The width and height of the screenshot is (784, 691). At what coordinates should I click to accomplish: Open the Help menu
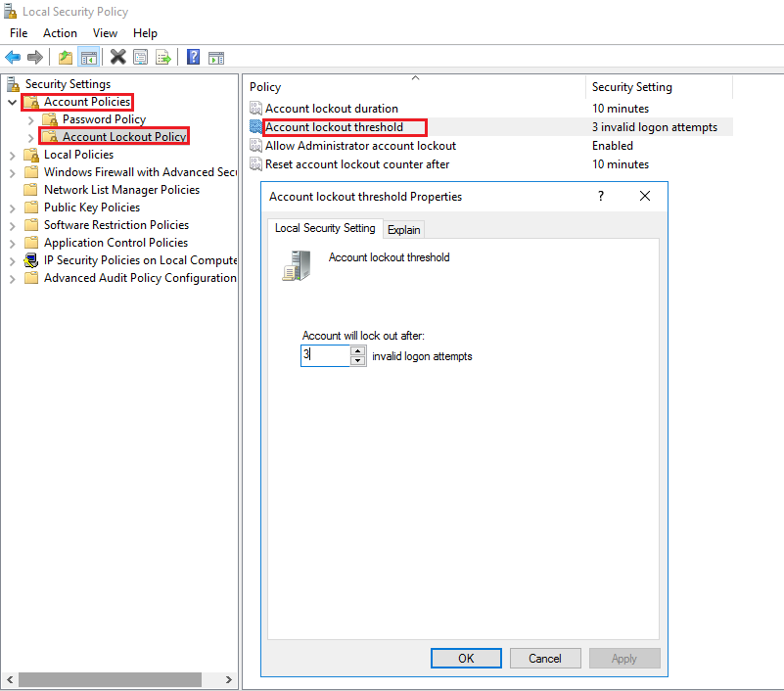pyautogui.click(x=145, y=33)
